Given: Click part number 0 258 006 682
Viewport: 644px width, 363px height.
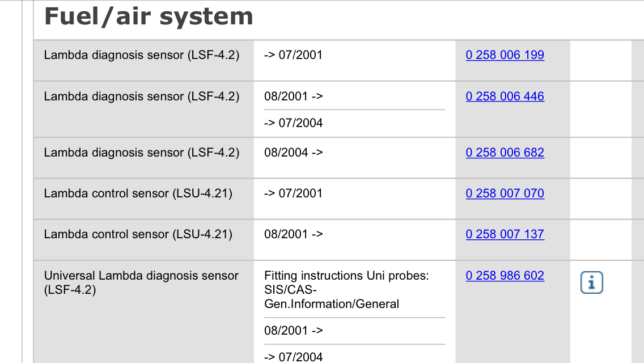Looking at the screenshot, I should click(505, 153).
